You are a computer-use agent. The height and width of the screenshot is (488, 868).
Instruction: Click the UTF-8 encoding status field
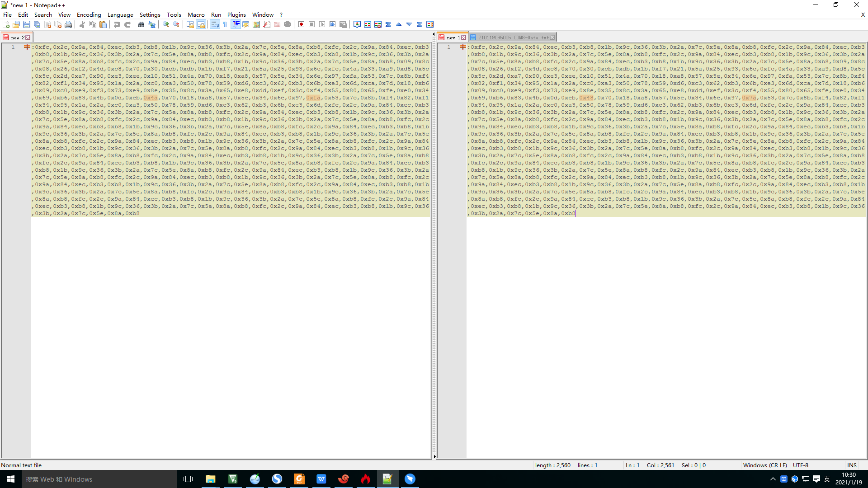[800, 465]
